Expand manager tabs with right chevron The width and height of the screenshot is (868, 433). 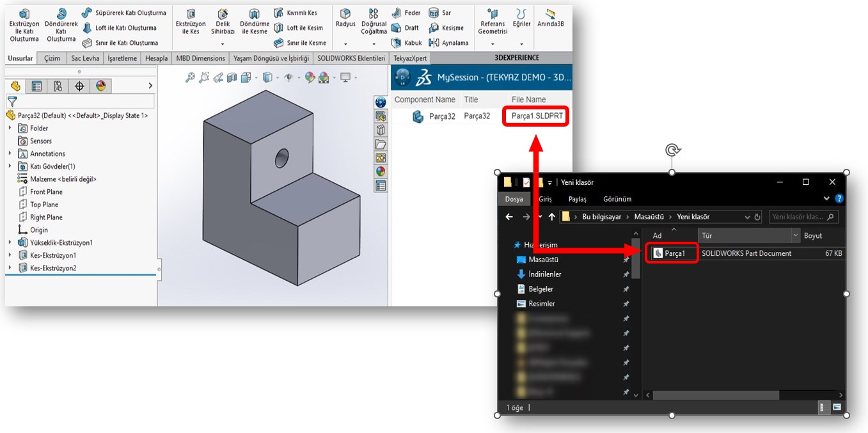tap(150, 86)
